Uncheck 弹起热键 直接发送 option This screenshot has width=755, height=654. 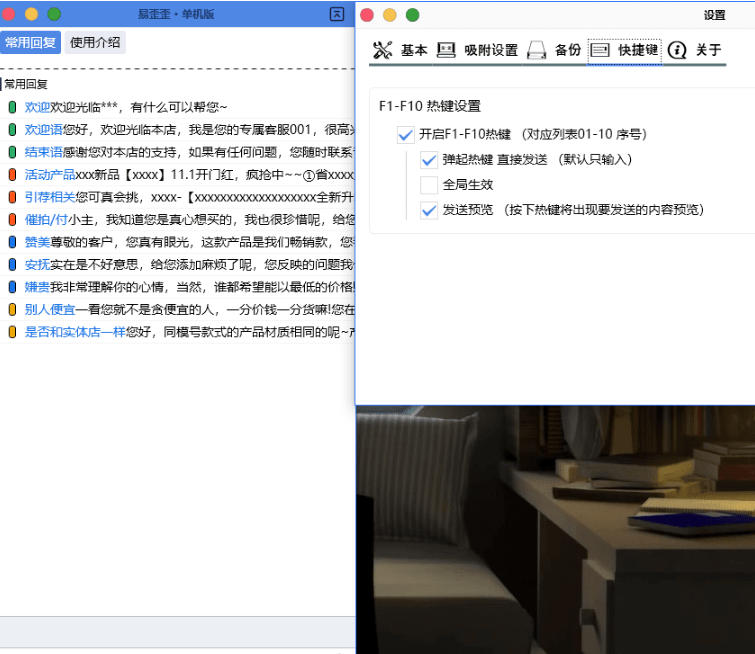429,160
